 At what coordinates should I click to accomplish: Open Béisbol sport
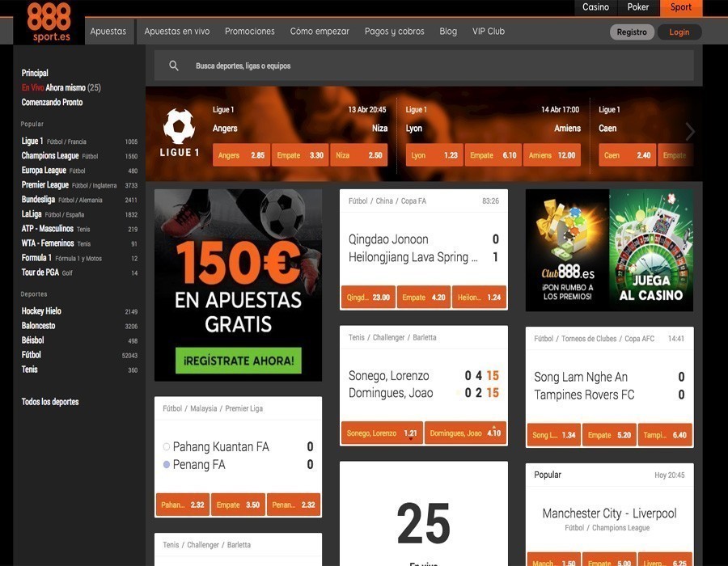(x=79, y=340)
